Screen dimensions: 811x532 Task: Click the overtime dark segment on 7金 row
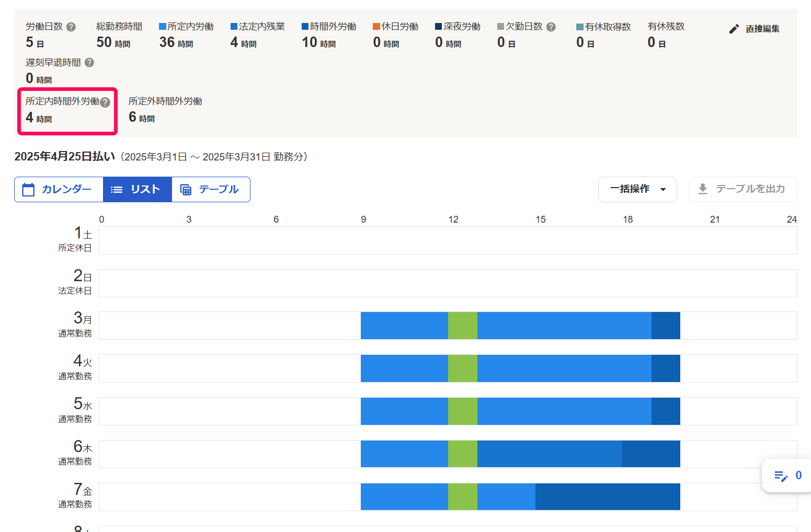[x=608, y=496]
